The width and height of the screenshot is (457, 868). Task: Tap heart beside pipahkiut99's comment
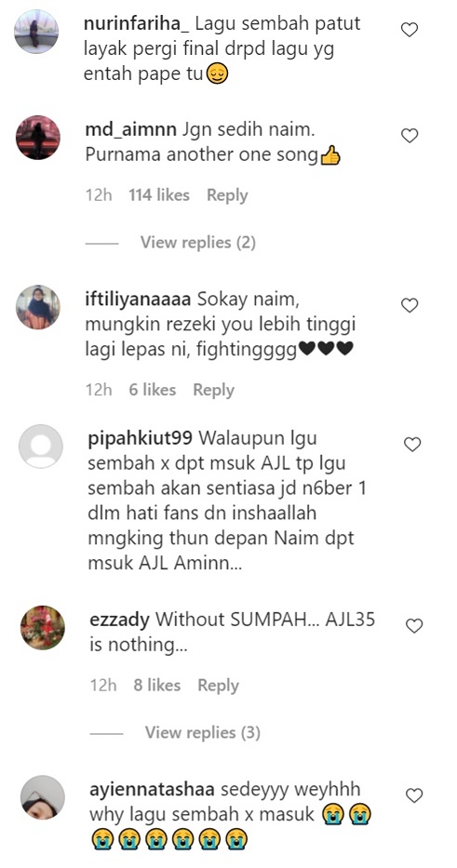pos(412,444)
